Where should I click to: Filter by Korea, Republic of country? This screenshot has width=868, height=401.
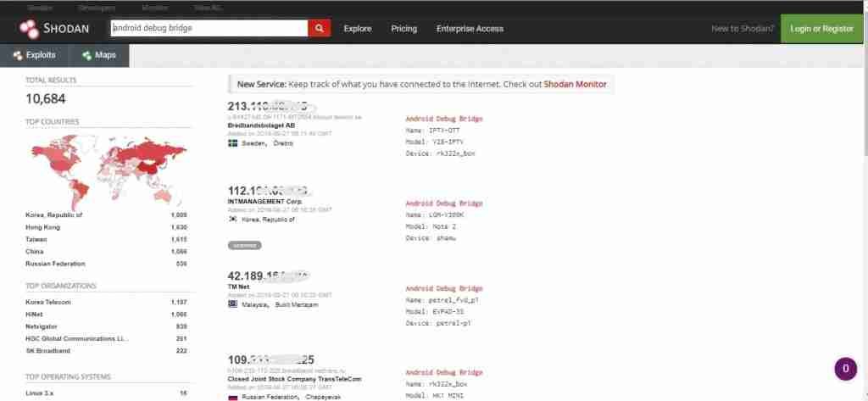pos(53,214)
